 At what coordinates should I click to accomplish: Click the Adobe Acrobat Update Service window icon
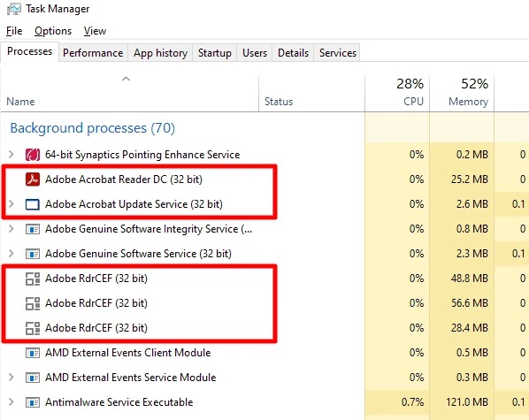(33, 204)
